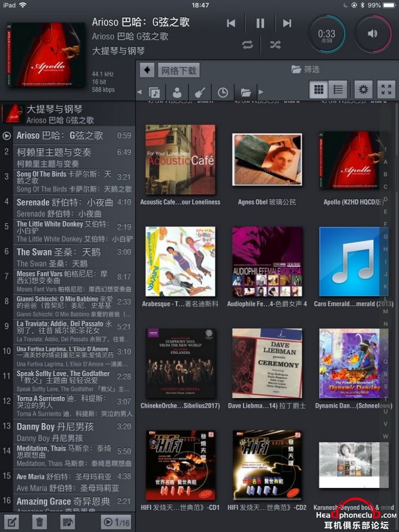Image resolution: width=399 pixels, height=532 pixels.
Task: Tap the 0:33 playback progress dial
Action: [327, 34]
